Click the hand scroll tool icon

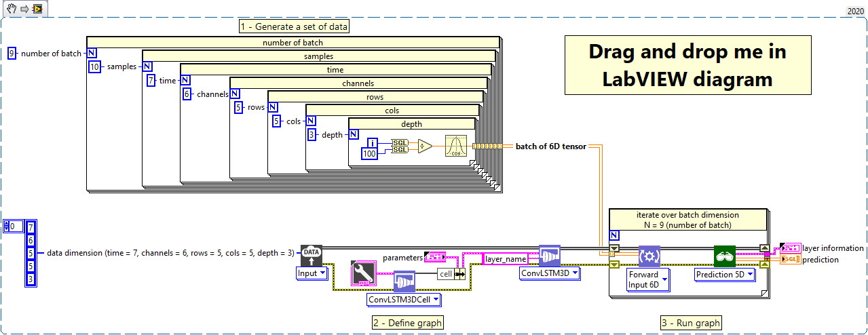click(x=12, y=9)
